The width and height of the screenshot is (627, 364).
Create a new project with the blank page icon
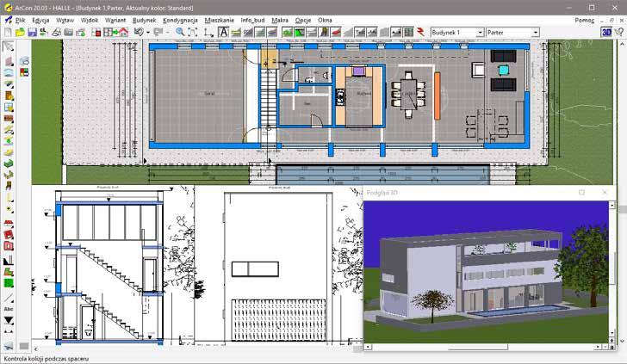pyautogui.click(x=8, y=33)
